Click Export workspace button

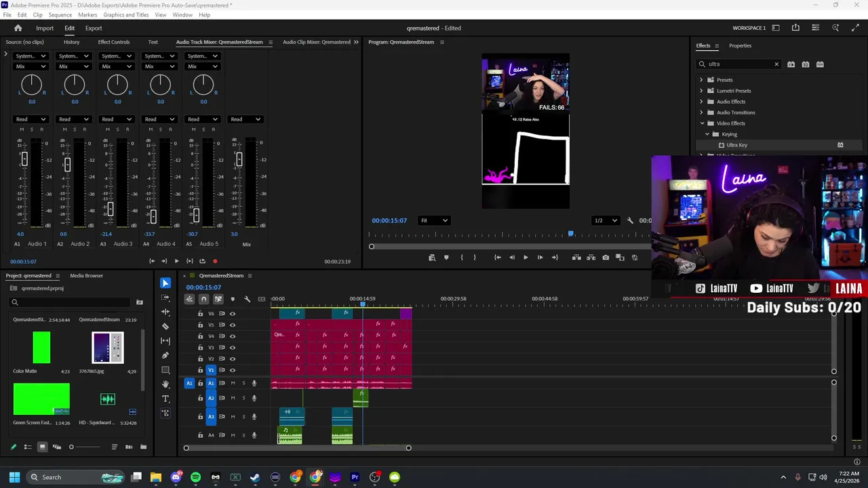[94, 28]
